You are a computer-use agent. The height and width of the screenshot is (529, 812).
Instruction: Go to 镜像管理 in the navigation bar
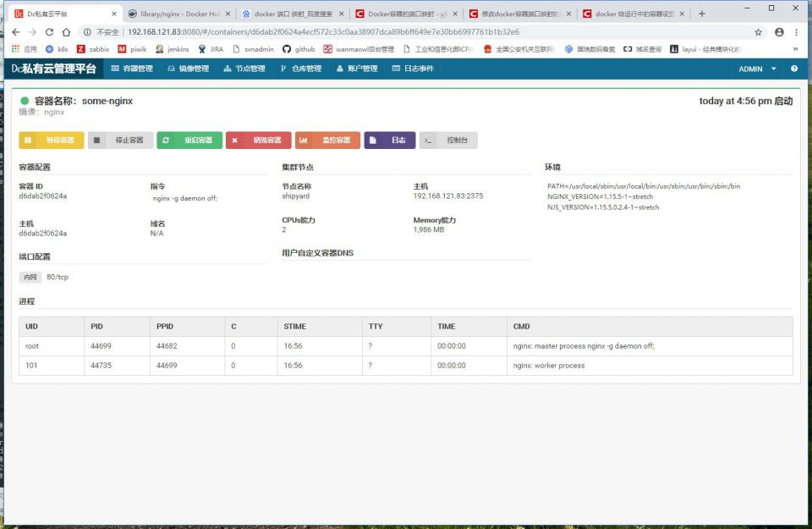click(x=188, y=69)
